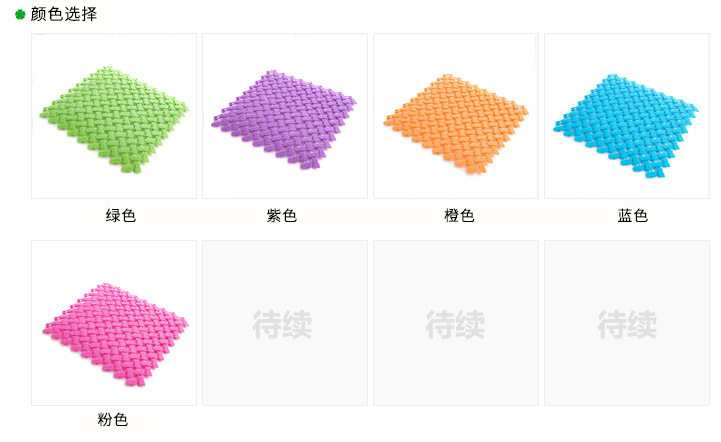This screenshot has width=721, height=442.
Task: Click the first 待续 placeholder box
Action: coord(285,323)
